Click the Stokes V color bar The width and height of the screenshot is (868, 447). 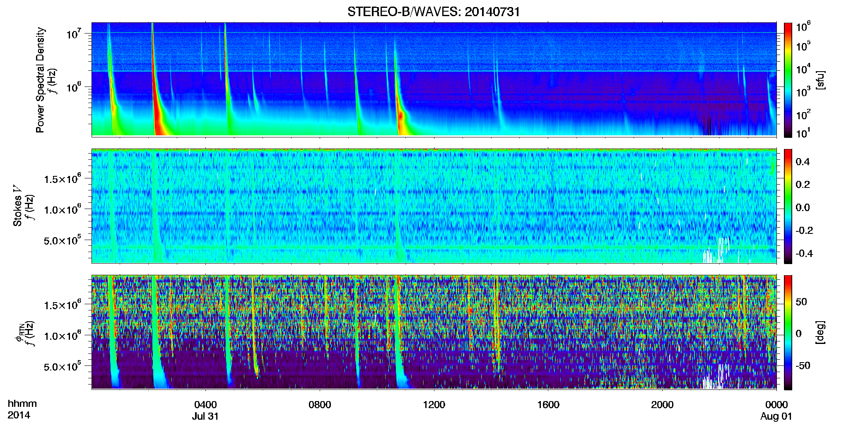(x=788, y=206)
